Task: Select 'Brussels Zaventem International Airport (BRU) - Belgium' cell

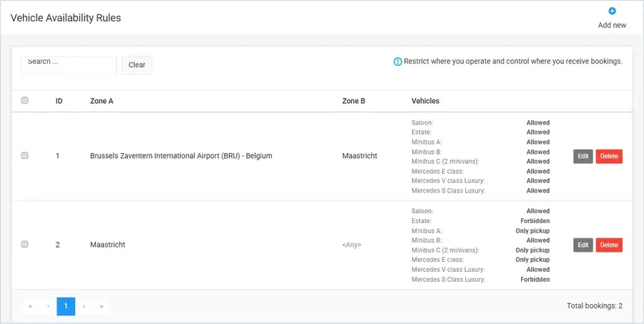Action: [x=181, y=156]
